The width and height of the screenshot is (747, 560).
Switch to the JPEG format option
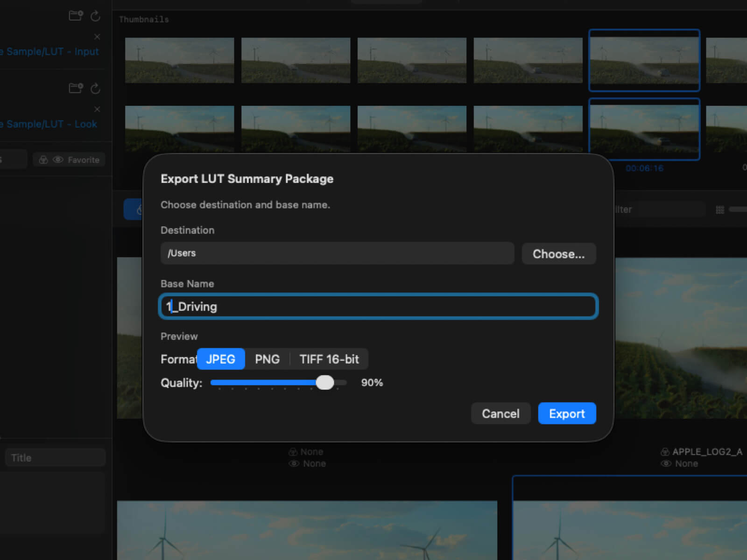[221, 359]
